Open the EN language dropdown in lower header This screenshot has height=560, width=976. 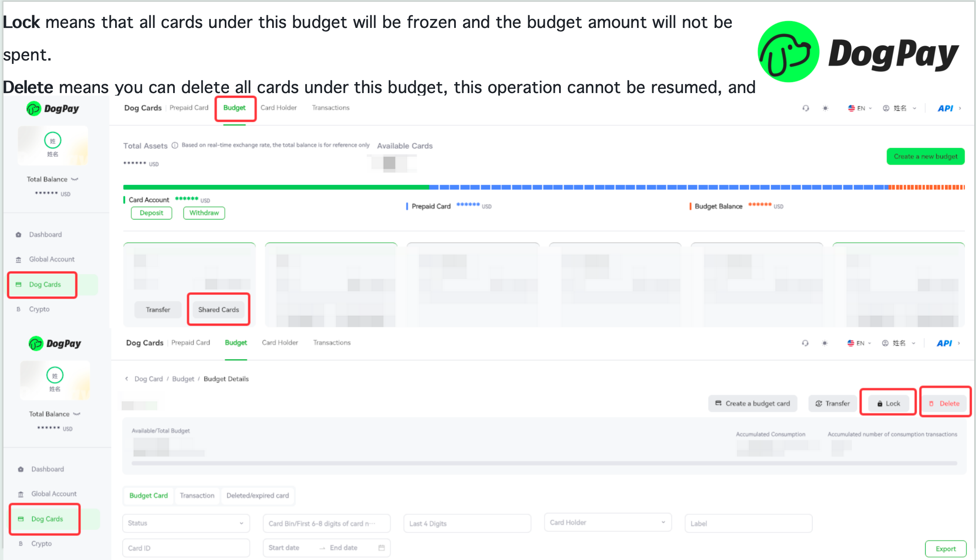pyautogui.click(x=859, y=343)
